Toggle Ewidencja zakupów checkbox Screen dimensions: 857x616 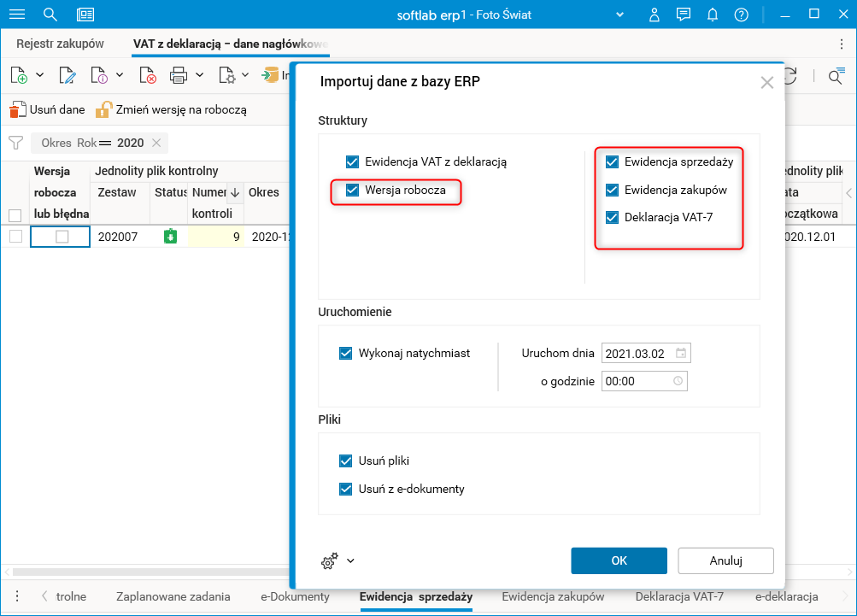click(612, 191)
